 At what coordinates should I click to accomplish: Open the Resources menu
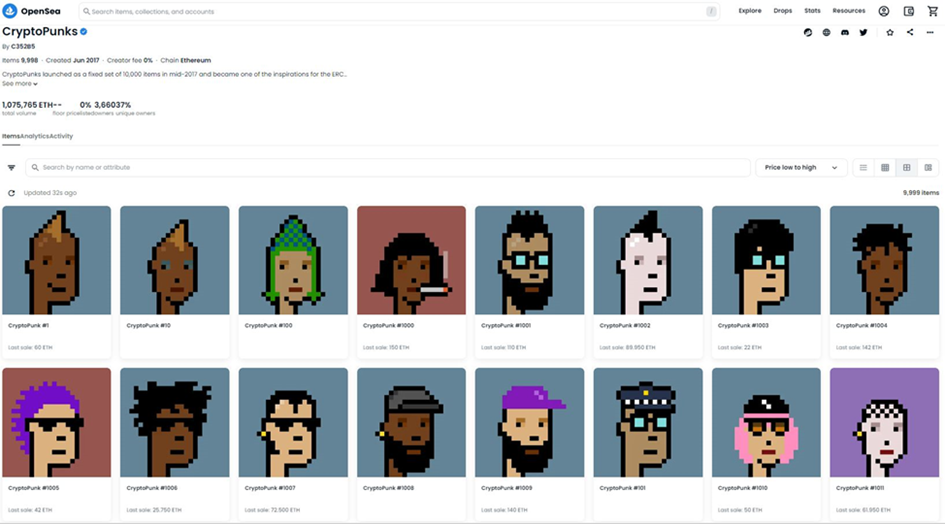click(849, 11)
